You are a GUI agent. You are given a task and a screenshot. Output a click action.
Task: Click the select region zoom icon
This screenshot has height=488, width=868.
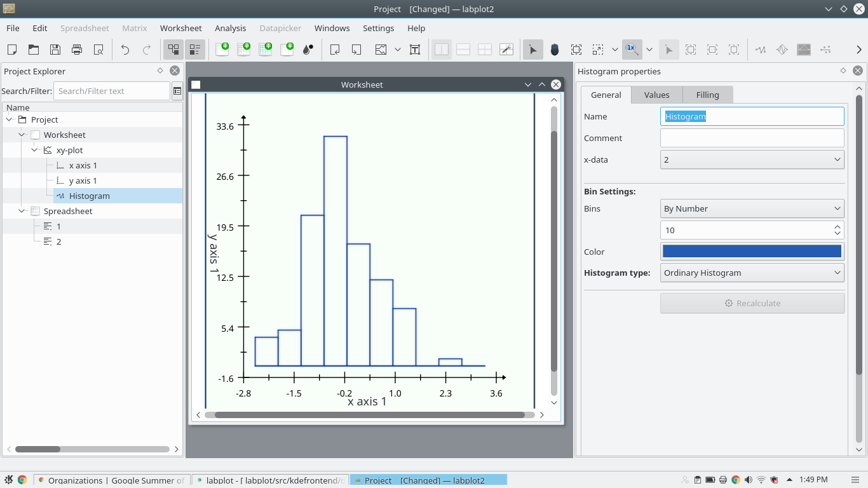point(576,50)
